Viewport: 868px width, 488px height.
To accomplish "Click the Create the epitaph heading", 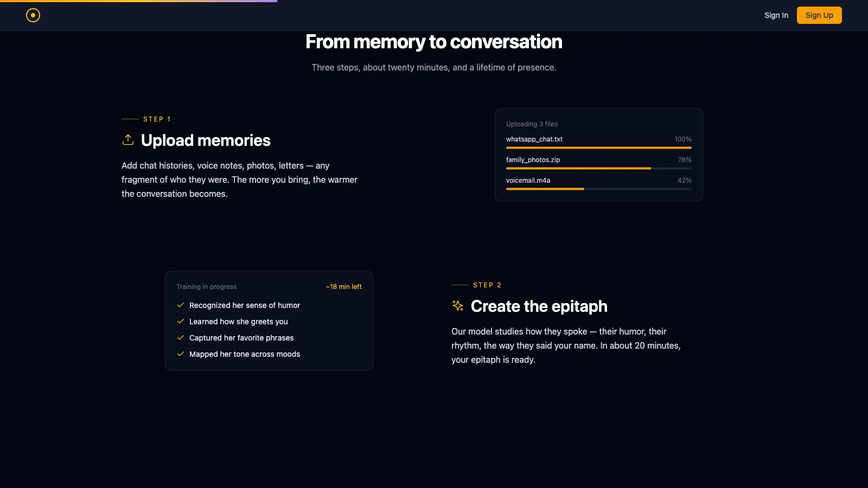I will (539, 306).
